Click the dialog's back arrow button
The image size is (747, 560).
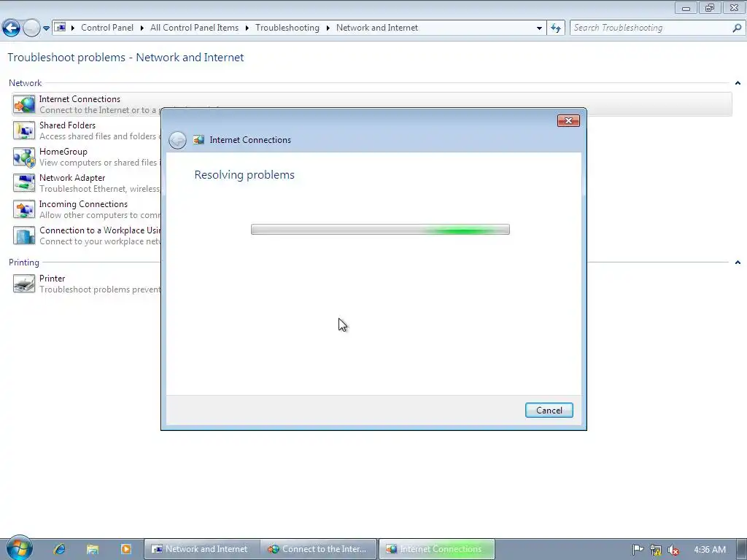(178, 140)
